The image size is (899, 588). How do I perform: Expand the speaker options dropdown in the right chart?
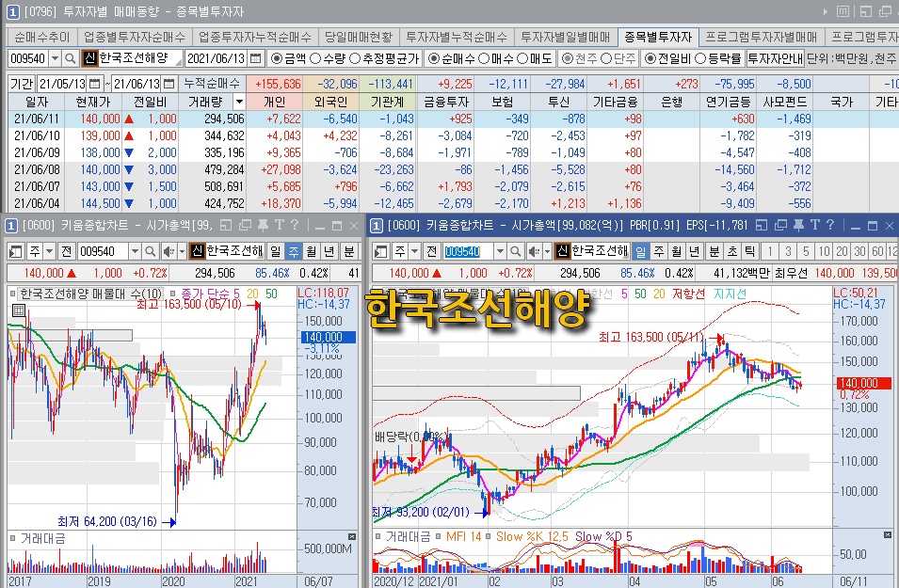click(547, 251)
